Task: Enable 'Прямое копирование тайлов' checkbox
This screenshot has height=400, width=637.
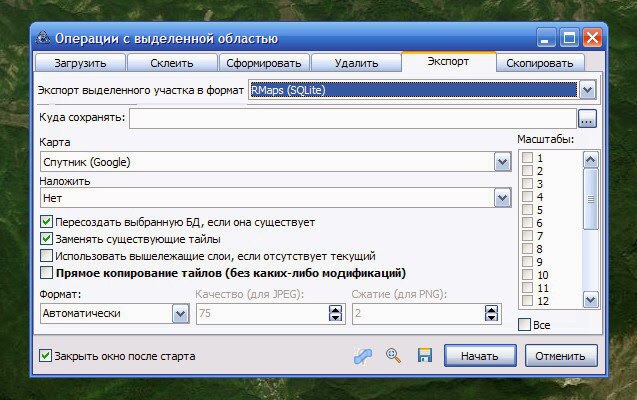Action: pyautogui.click(x=46, y=272)
